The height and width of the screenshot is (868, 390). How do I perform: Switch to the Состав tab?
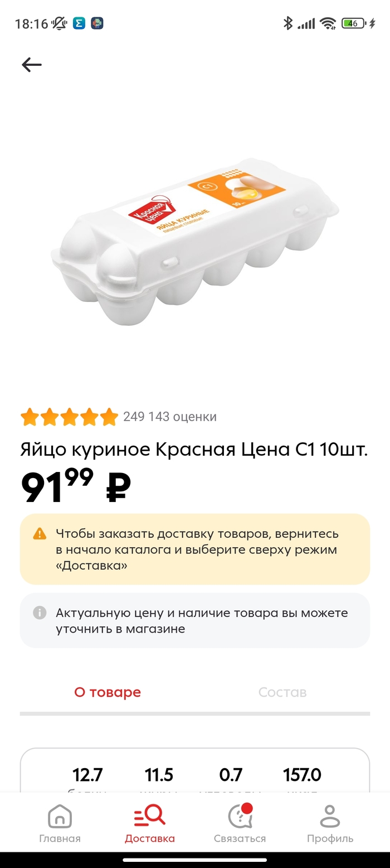click(x=282, y=692)
